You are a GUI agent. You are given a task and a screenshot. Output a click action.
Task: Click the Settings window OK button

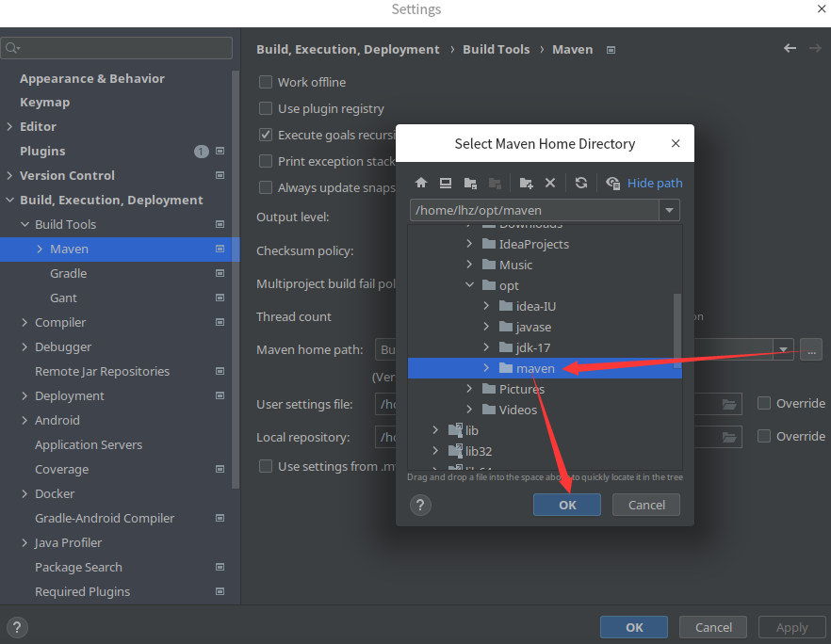pos(634,628)
